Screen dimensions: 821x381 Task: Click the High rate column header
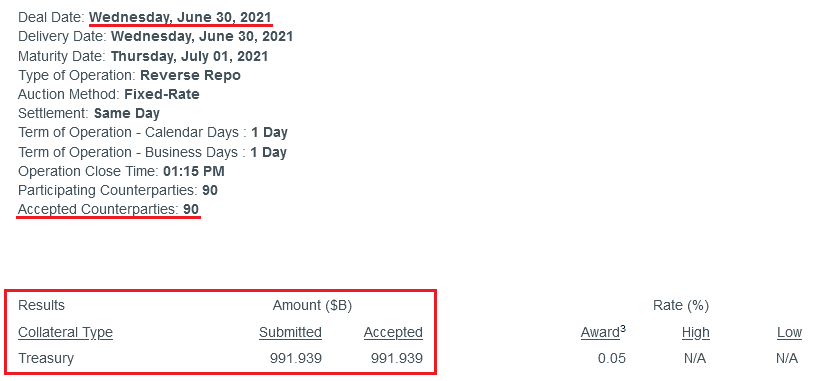(696, 332)
